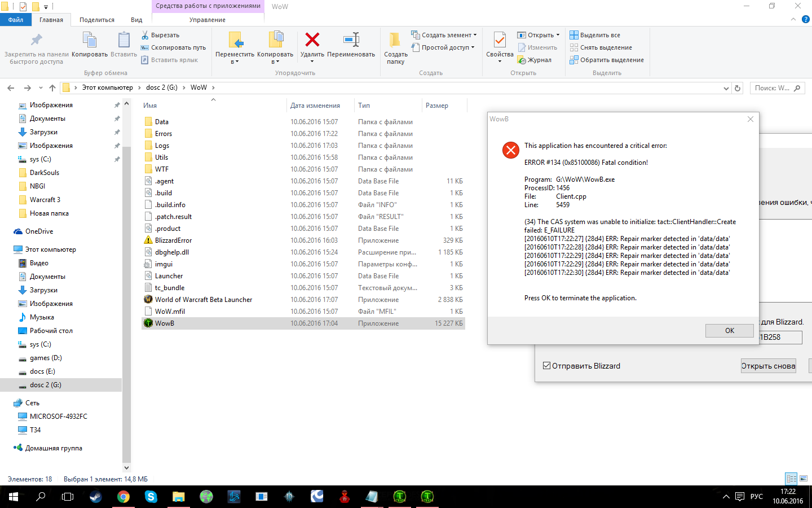
Task: Open the РУС input language indicator
Action: point(757,497)
